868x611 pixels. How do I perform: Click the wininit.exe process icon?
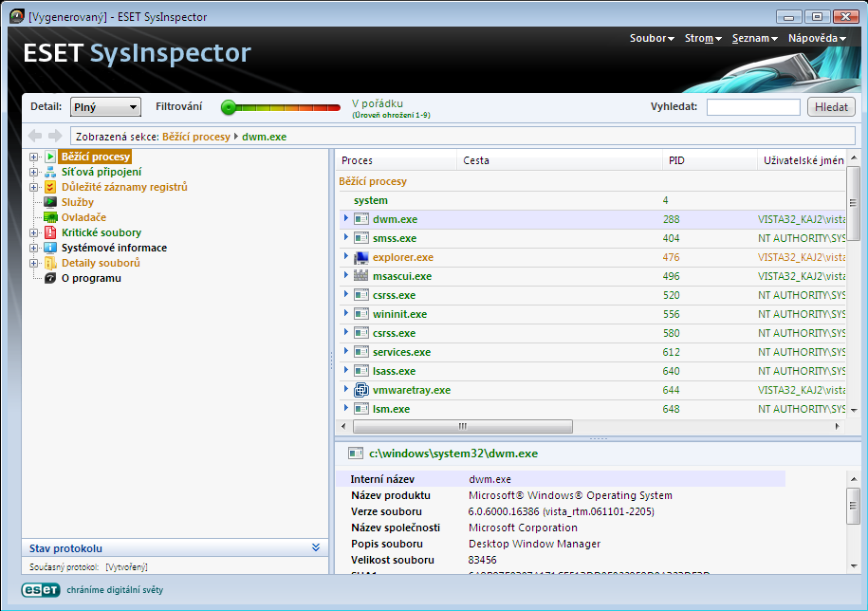[x=361, y=314]
